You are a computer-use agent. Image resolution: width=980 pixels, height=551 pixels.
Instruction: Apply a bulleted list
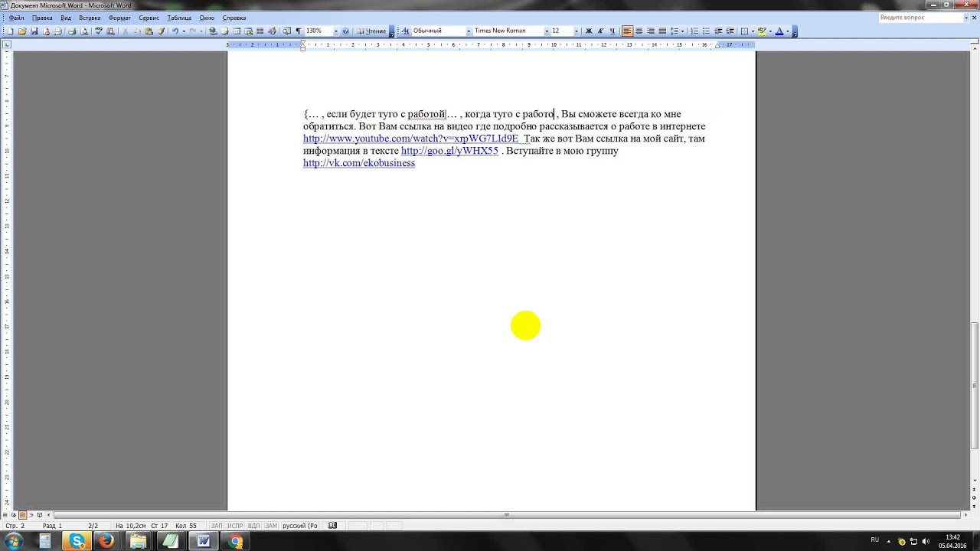(706, 31)
